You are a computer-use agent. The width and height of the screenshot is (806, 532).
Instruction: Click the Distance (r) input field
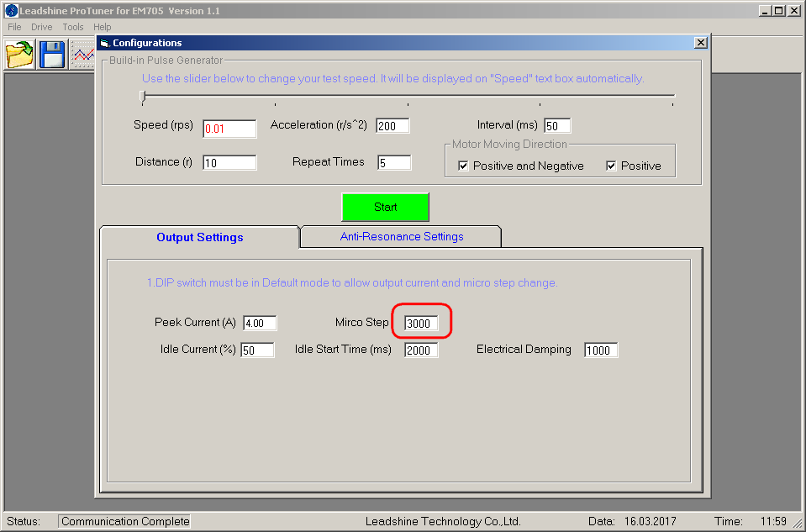click(229, 163)
